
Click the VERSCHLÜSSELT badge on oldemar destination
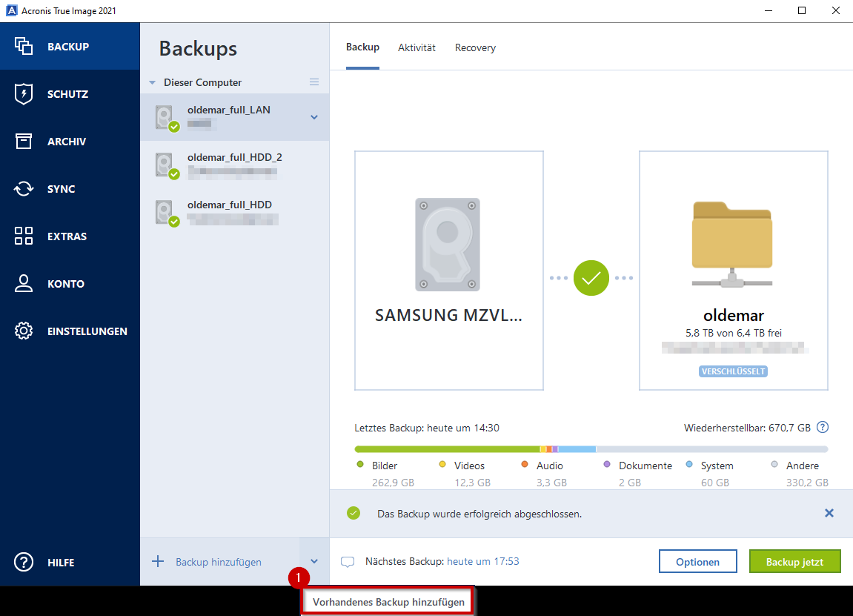[x=733, y=371]
